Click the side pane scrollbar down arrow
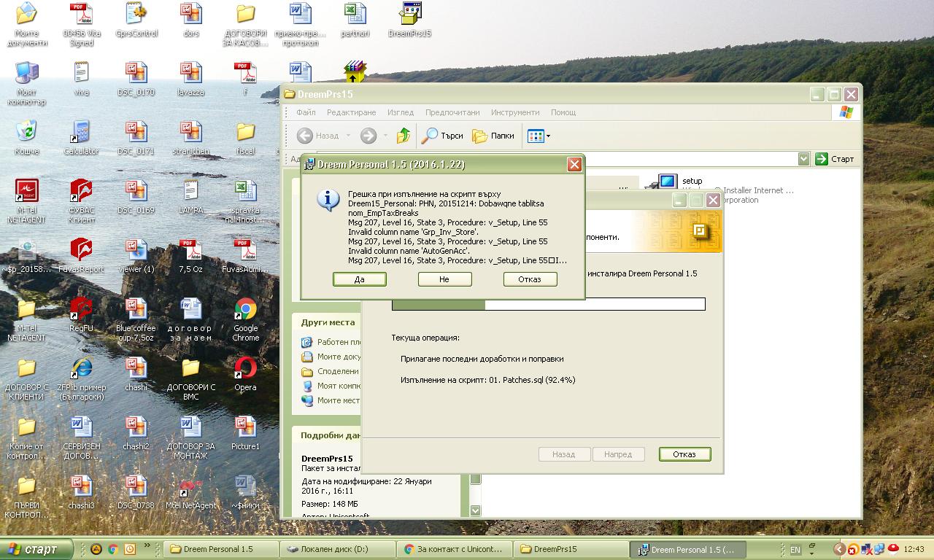 click(x=476, y=511)
